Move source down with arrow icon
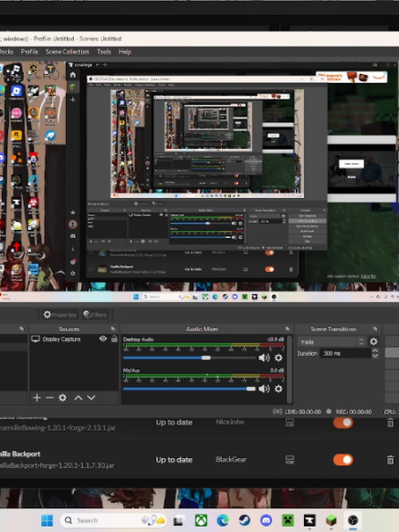This screenshot has width=399, height=532. click(x=91, y=398)
